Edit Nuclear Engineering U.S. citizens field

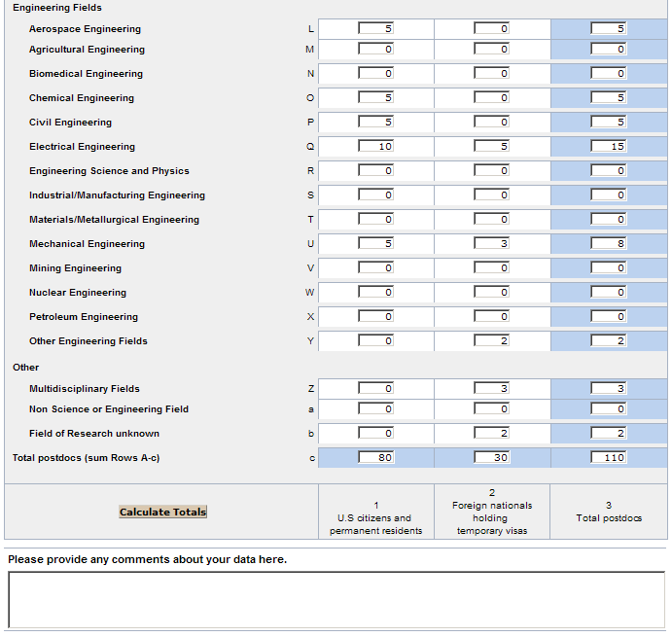375,293
